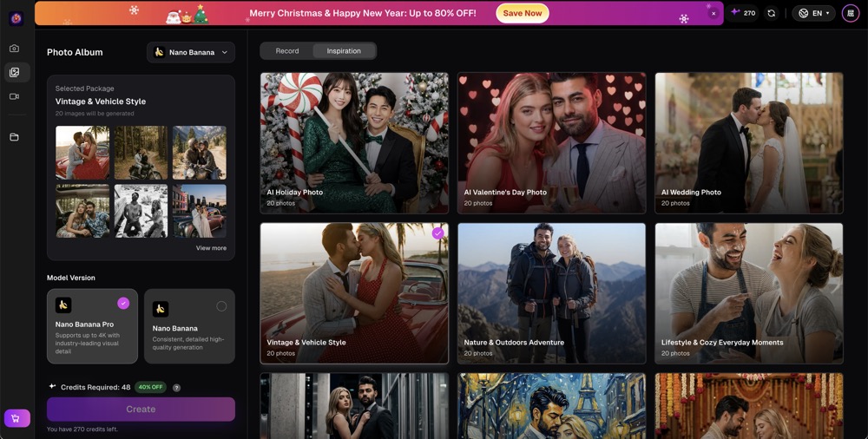Click the Create button
This screenshot has width=868, height=439.
pyautogui.click(x=141, y=410)
